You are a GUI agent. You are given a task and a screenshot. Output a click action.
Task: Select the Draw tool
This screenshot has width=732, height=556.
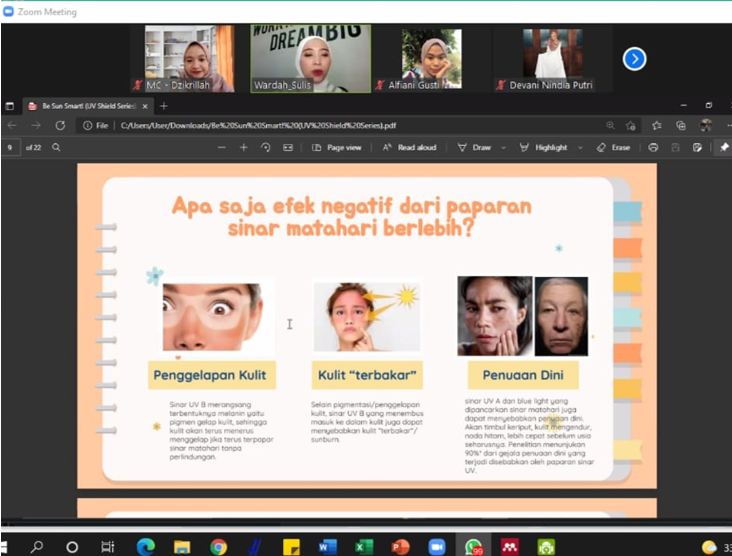click(474, 148)
